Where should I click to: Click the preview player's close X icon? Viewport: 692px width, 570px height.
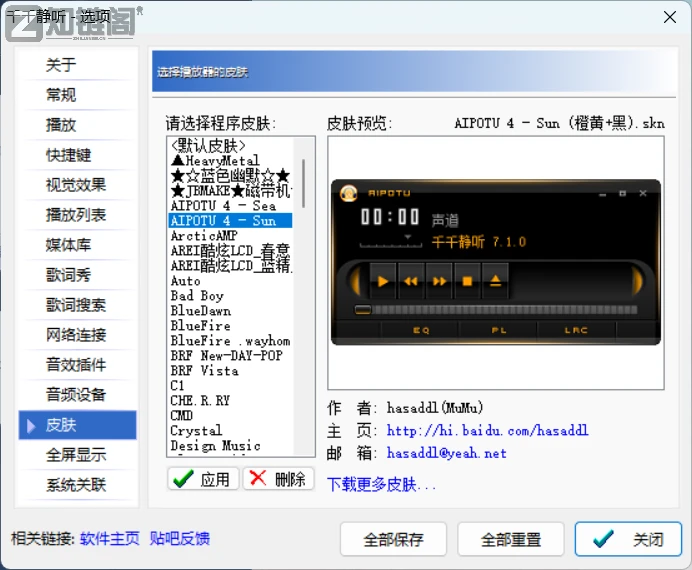click(643, 193)
